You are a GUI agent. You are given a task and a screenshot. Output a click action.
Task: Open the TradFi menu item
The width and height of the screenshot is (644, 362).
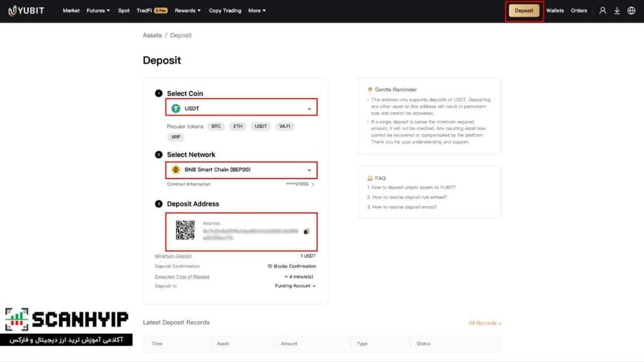pos(152,11)
